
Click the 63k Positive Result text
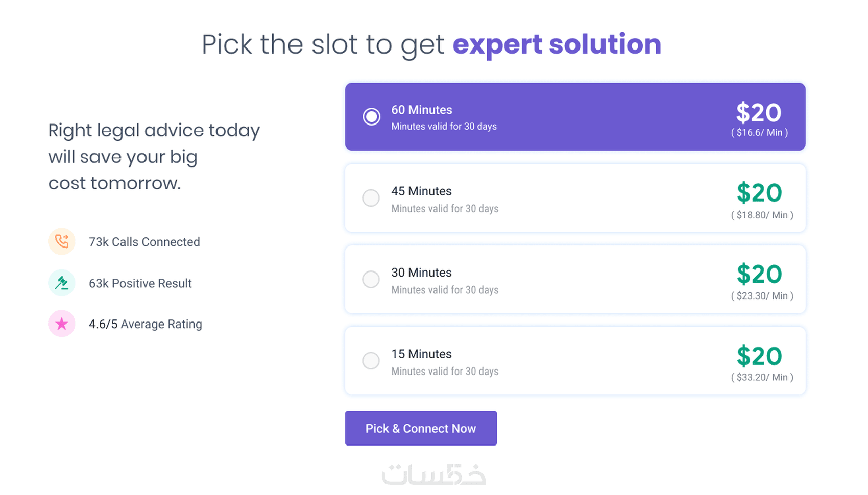coord(140,283)
